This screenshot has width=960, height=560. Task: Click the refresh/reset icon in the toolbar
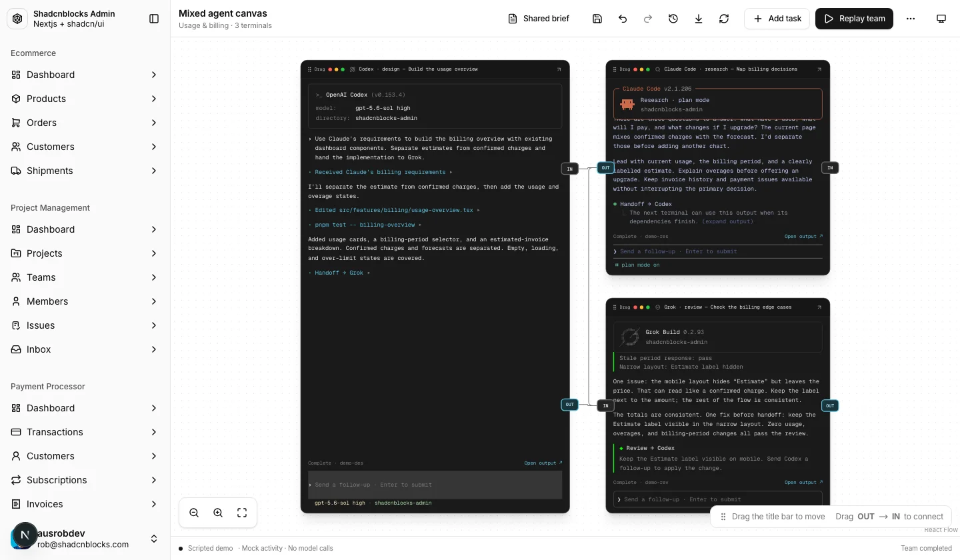click(724, 19)
